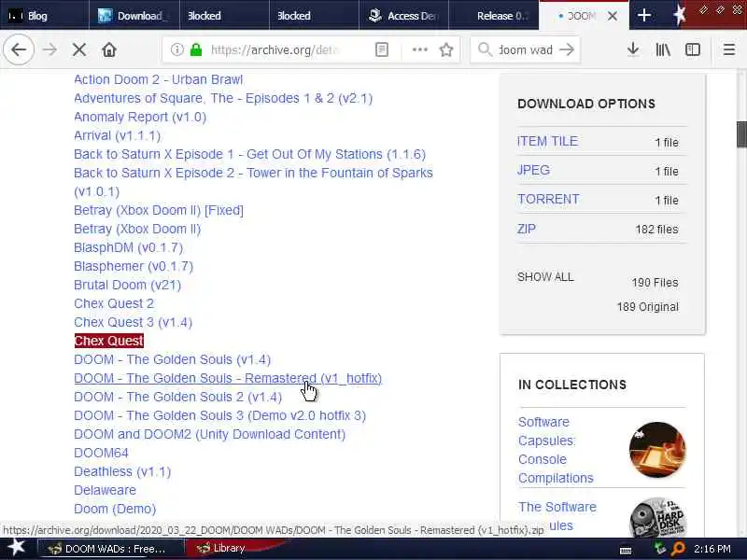747x560 pixels.
Task: Select ITEM TILE download option
Action: tap(547, 142)
